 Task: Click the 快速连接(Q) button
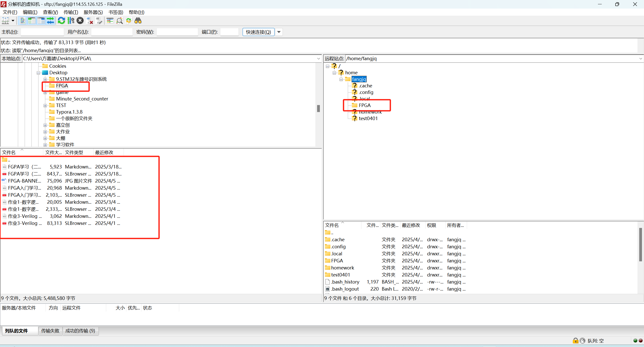(x=258, y=32)
